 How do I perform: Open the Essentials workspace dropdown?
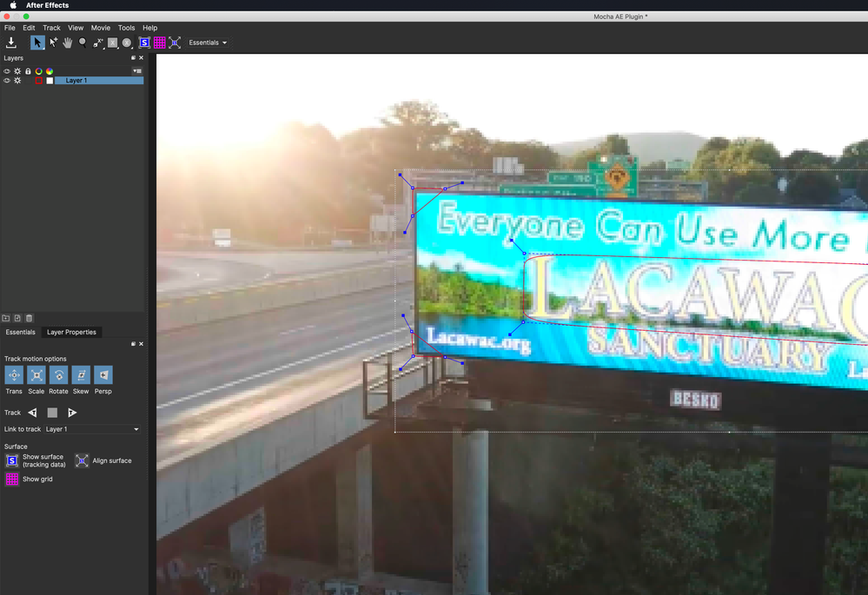(208, 43)
